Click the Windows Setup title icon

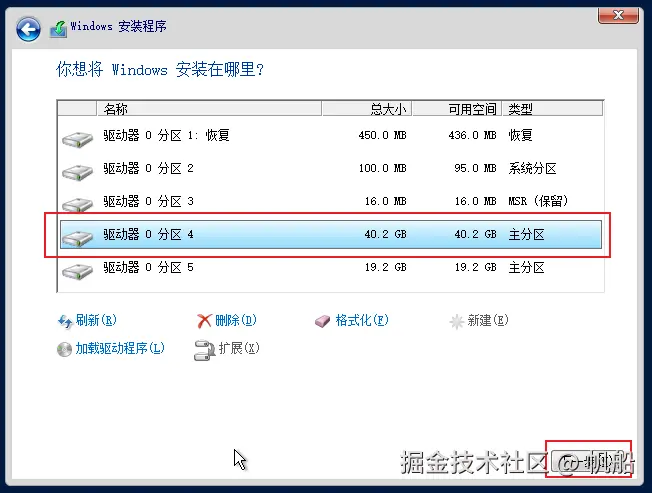[59, 29]
